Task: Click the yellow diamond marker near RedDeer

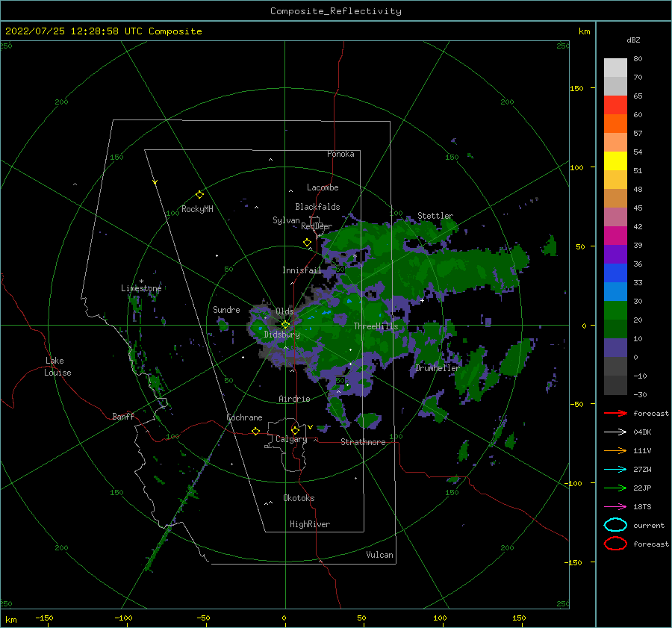Action: (x=307, y=243)
